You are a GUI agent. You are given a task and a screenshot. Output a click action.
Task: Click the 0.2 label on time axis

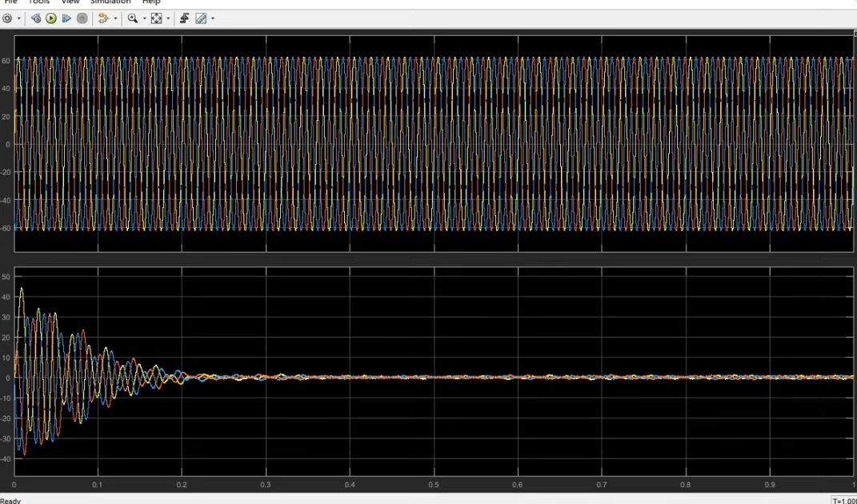coord(182,484)
